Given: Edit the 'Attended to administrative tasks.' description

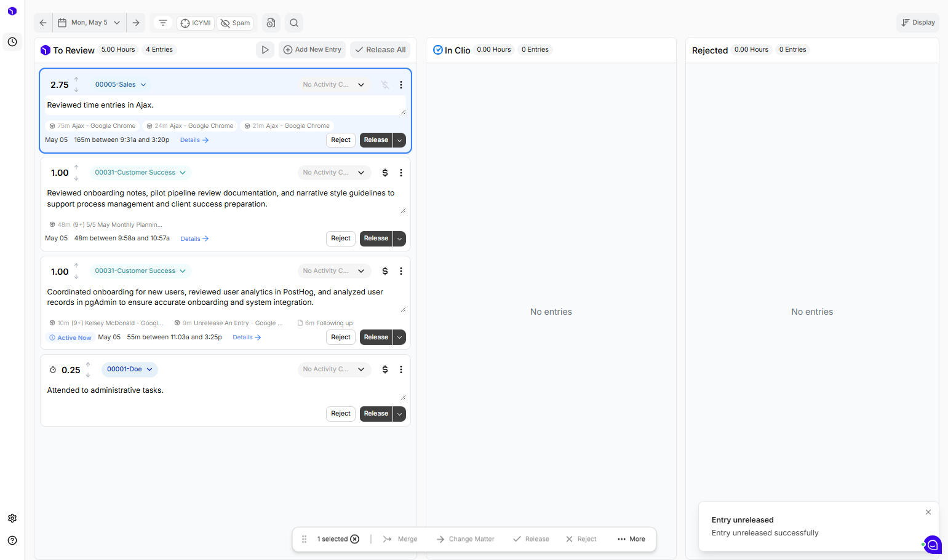Looking at the screenshot, I should [x=225, y=391].
